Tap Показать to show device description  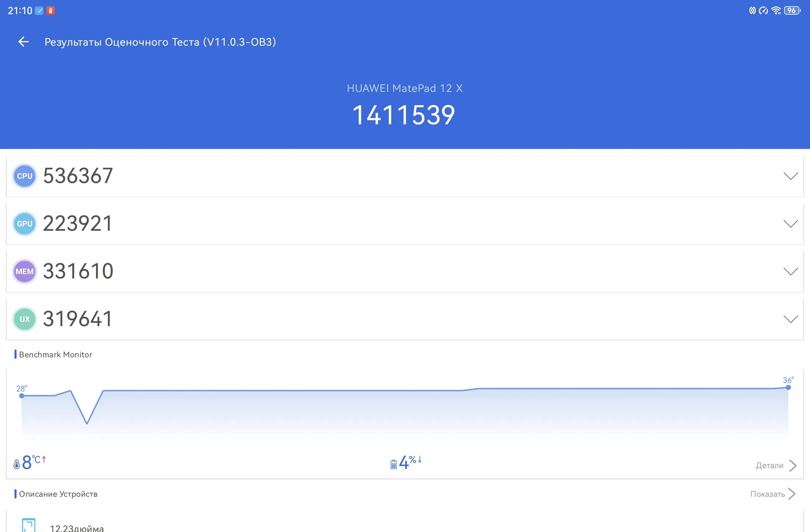tap(772, 494)
